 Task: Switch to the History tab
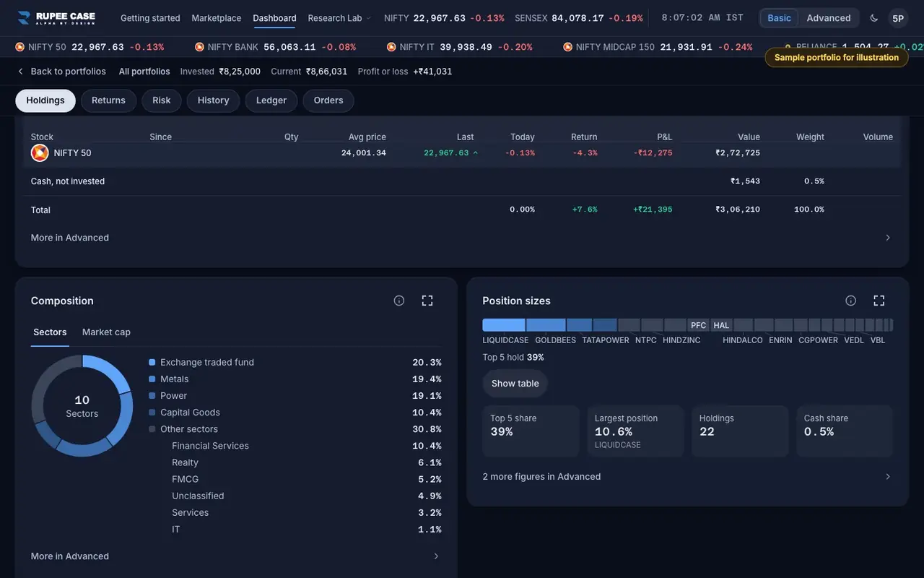tap(213, 100)
